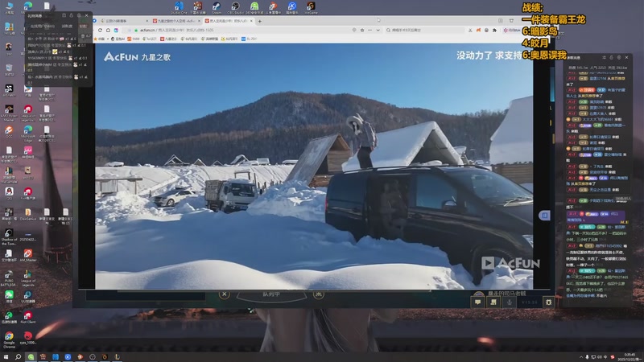Open the clock in the taskbar
The height and width of the screenshot is (362, 644).
(x=630, y=357)
